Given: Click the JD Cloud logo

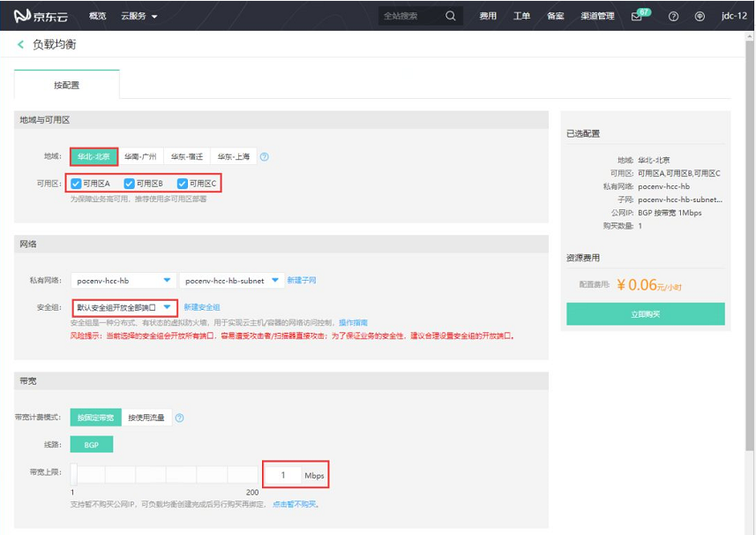Looking at the screenshot, I should coord(41,16).
